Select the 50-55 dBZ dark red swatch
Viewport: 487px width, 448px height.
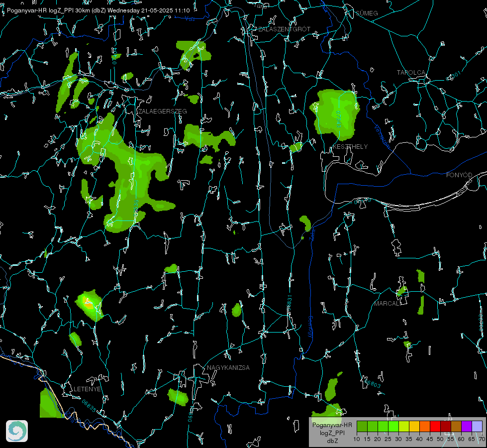point(446,426)
